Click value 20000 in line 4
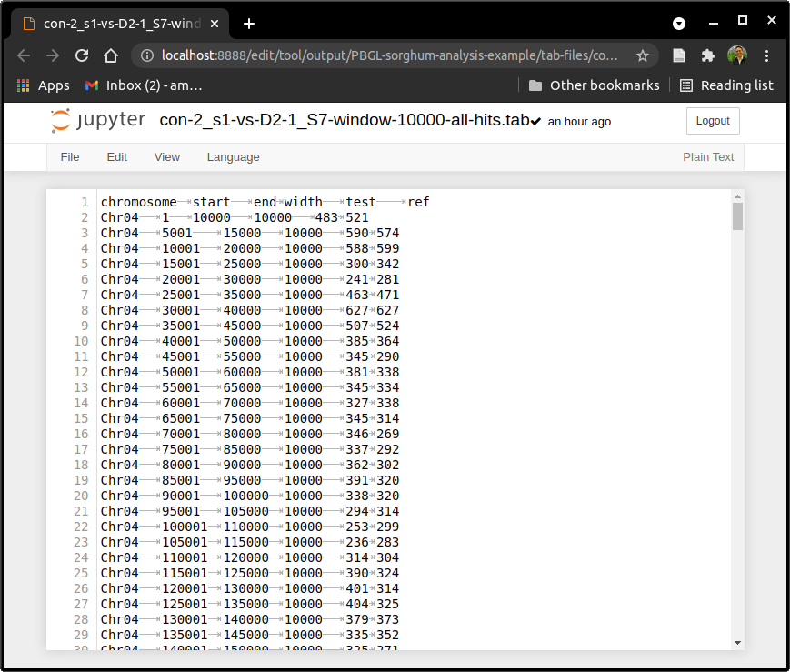The height and width of the screenshot is (672, 790). coord(243,248)
